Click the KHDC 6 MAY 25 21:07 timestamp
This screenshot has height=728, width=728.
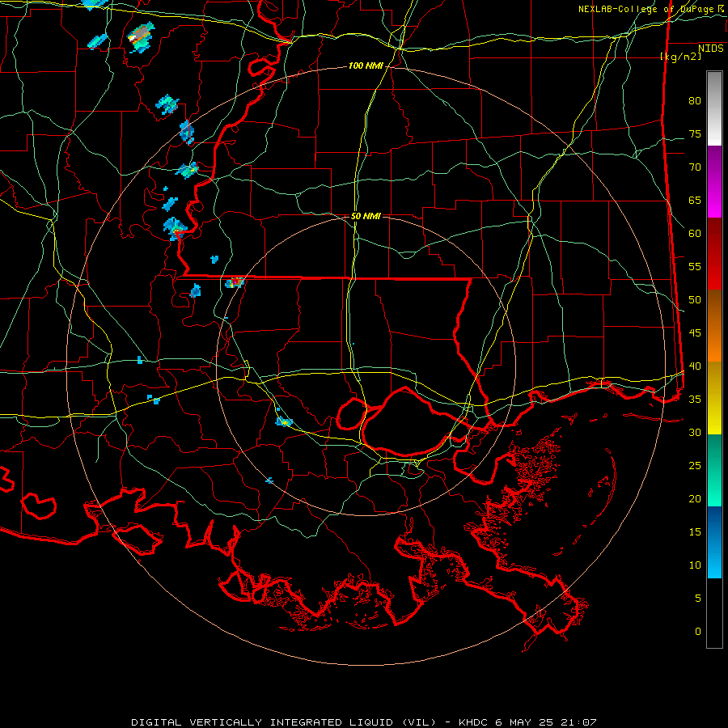point(527,722)
